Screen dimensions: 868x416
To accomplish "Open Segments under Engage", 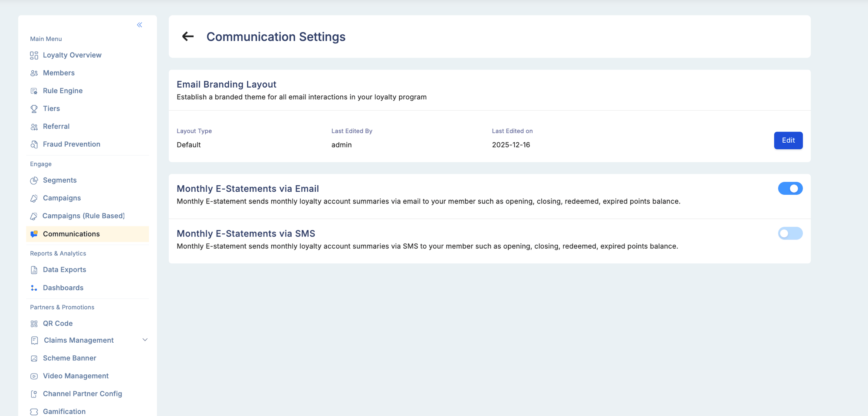I will pyautogui.click(x=87, y=180).
